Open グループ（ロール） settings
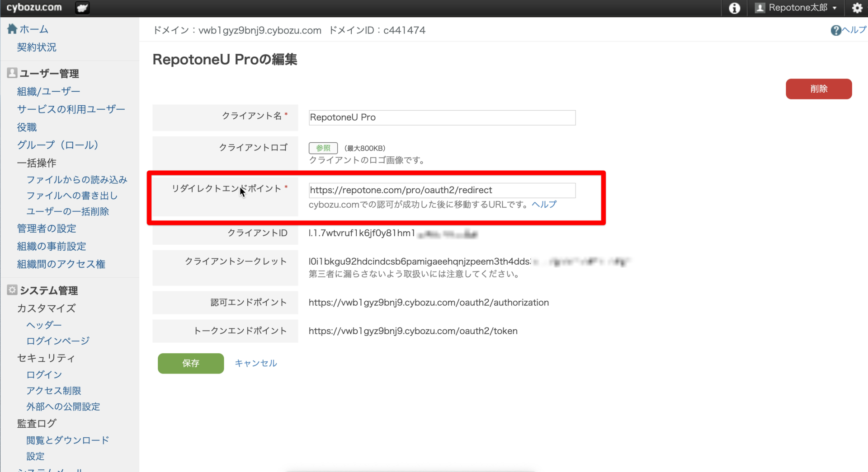 click(57, 145)
